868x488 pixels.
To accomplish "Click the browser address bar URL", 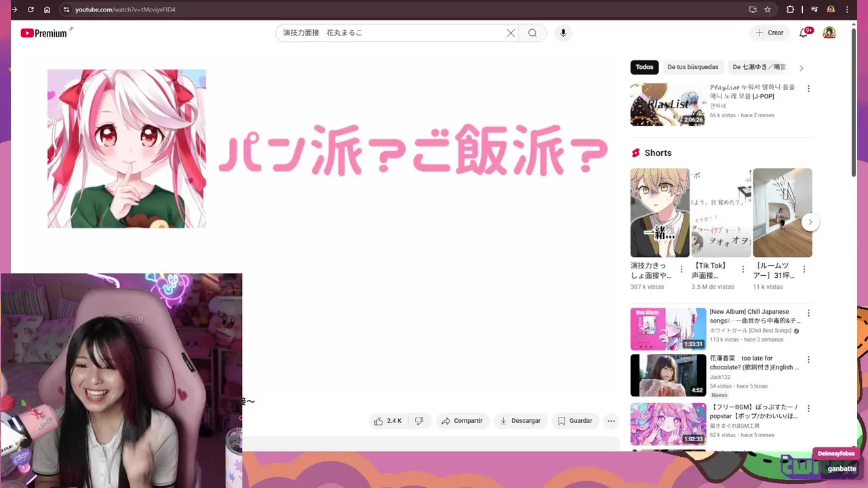I will (125, 9).
